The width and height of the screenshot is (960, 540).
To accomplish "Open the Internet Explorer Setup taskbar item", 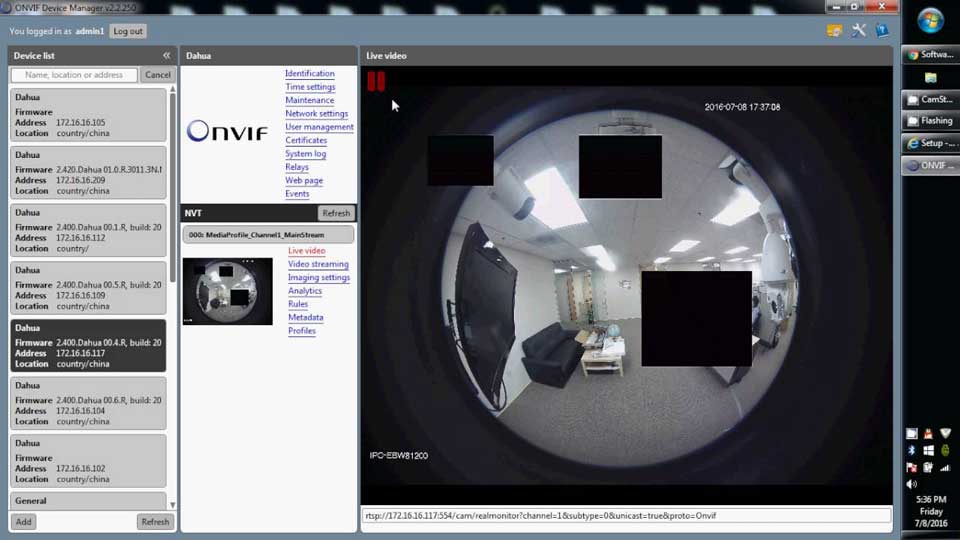I will point(930,143).
